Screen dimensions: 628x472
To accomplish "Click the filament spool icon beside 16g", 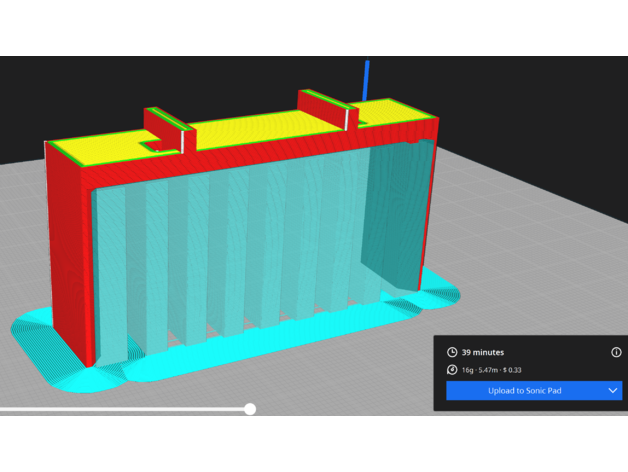I will [452, 371].
